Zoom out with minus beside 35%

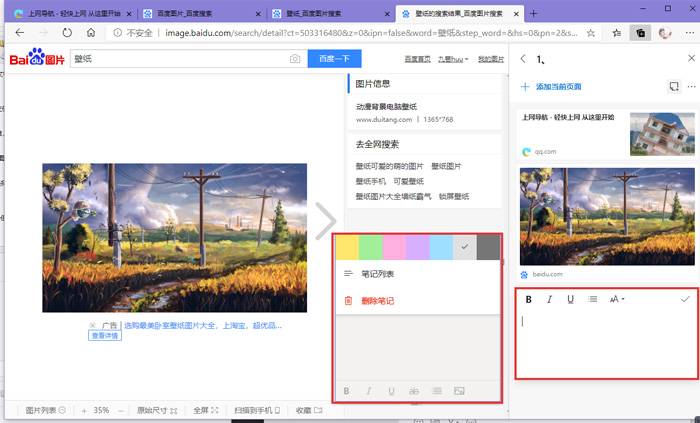click(x=121, y=411)
